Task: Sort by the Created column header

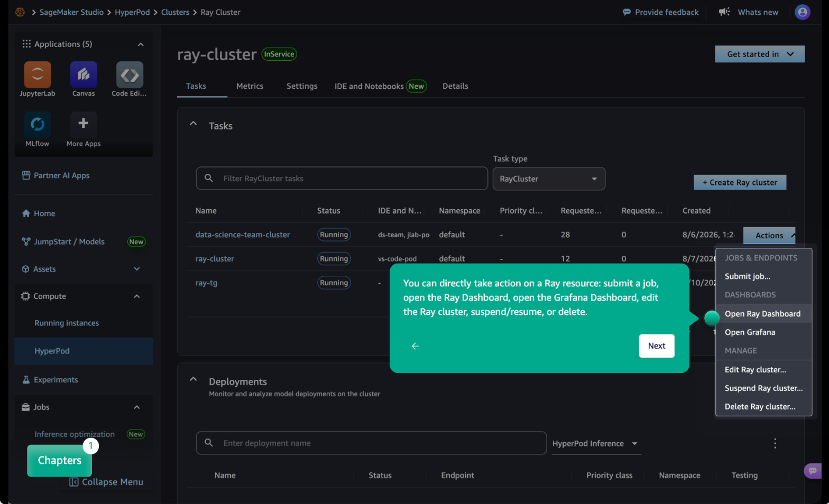Action: click(x=696, y=211)
